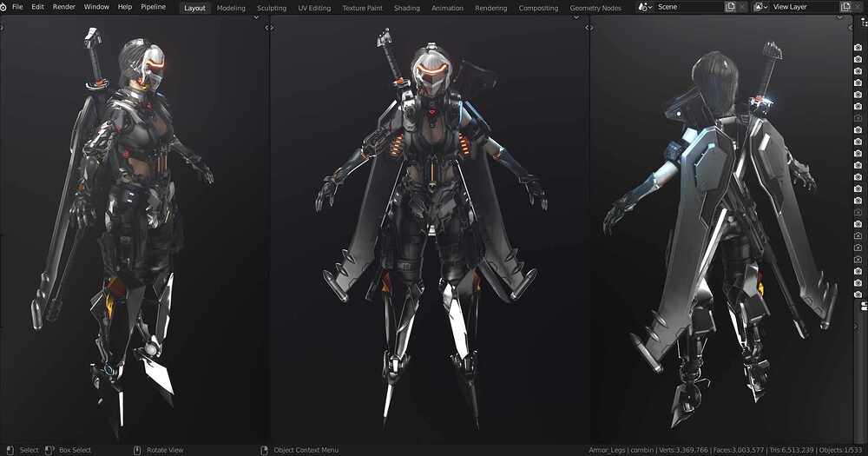Click the middle front-view character viewport
Screen dimensions: 868x456
tap(431, 228)
